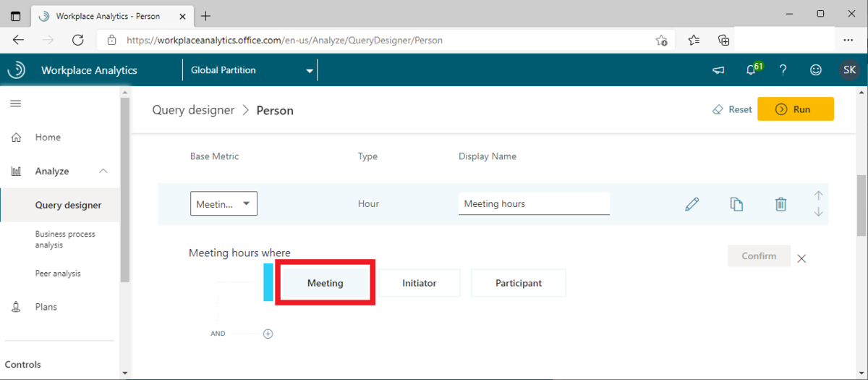
Task: Open Peer analysis in sidebar
Action: click(x=58, y=274)
